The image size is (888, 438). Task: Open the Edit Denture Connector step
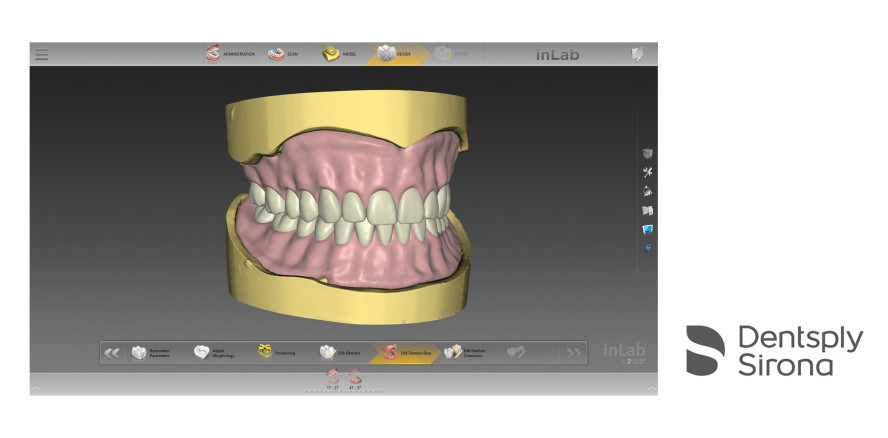pyautogui.click(x=466, y=352)
